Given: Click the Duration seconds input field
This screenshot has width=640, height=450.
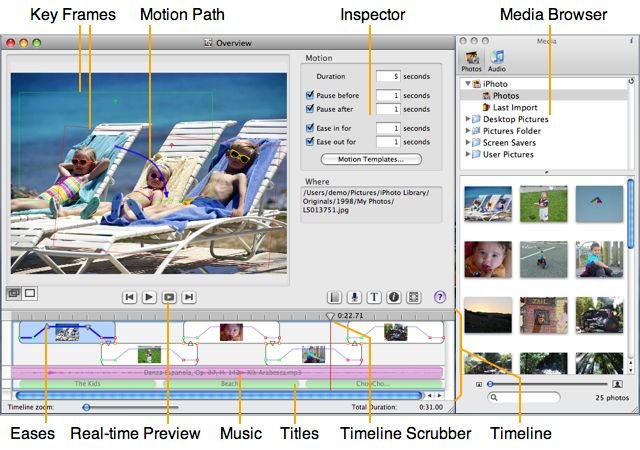Looking at the screenshot, I should 388,76.
